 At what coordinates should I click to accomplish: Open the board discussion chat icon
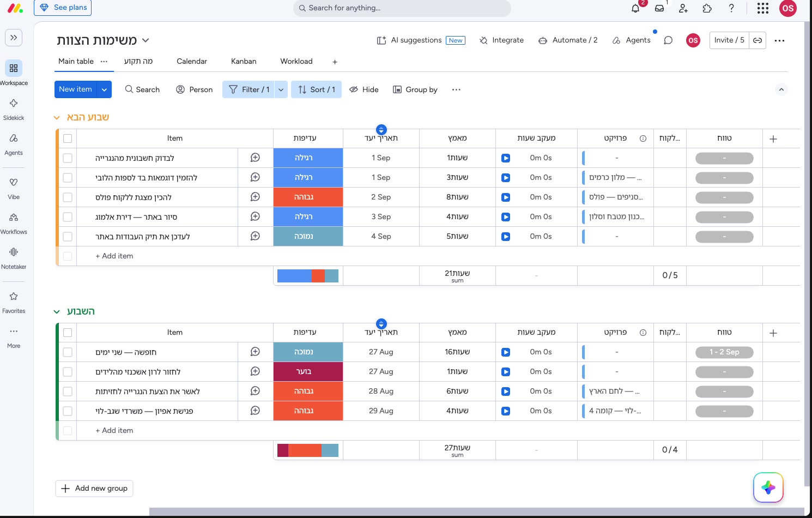(668, 40)
